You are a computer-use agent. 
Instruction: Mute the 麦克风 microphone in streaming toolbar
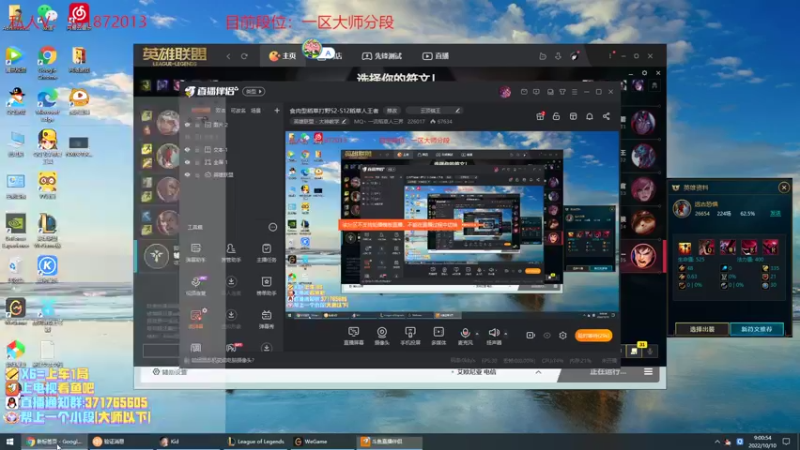point(465,335)
